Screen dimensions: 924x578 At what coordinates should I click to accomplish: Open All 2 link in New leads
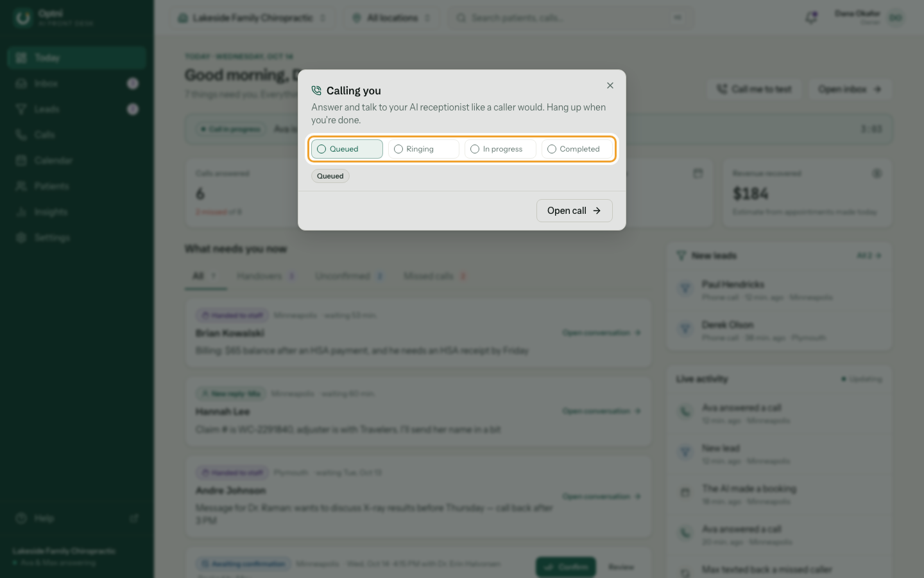click(x=869, y=256)
